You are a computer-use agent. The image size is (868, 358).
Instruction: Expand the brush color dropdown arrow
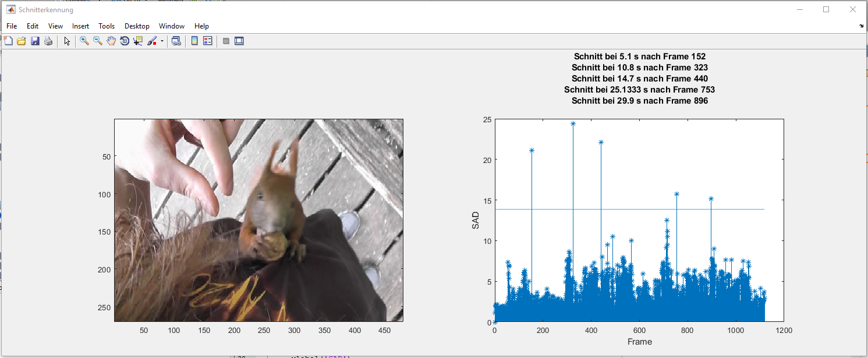(162, 41)
